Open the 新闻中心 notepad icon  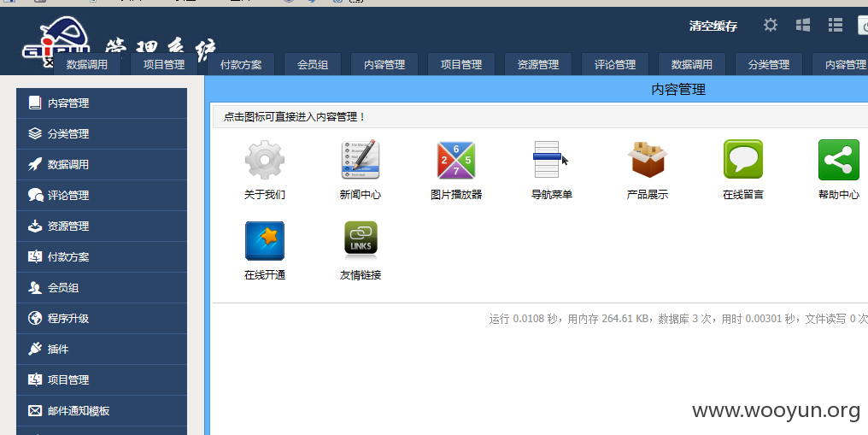(x=361, y=160)
